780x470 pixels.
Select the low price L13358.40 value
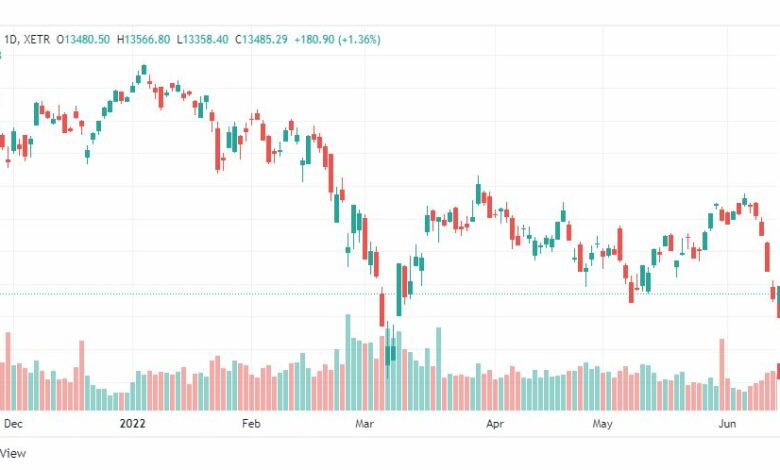(202, 39)
